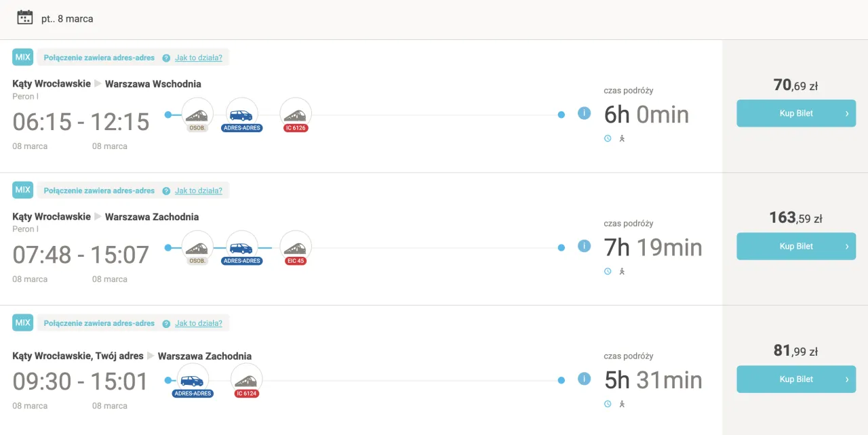This screenshot has height=435, width=868.
Task: Click the walking person icon under 5h 31min
Action: click(x=622, y=404)
